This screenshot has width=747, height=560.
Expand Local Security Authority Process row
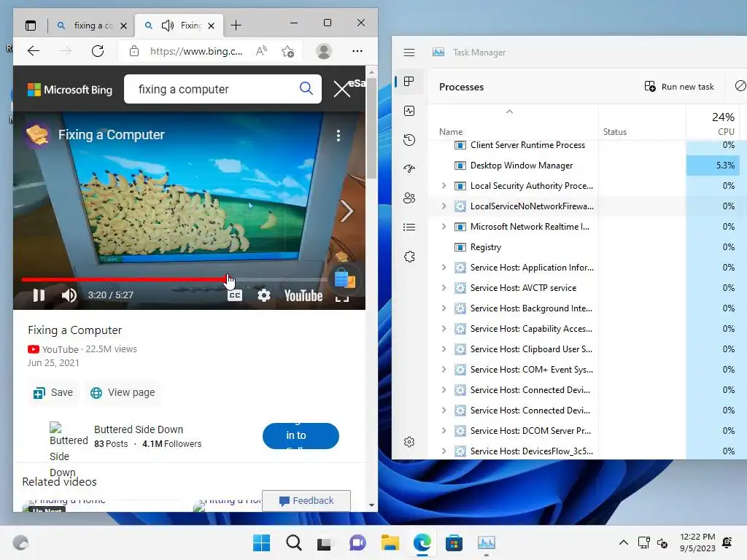coord(444,186)
